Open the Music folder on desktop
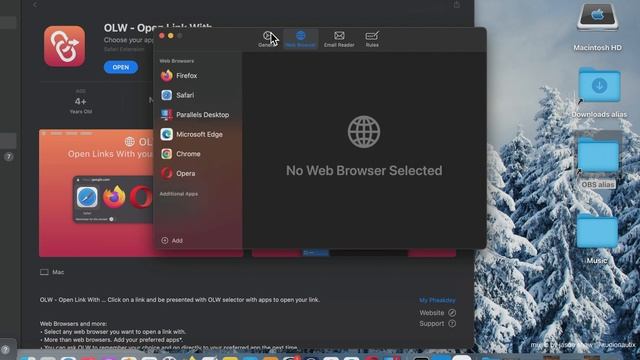This screenshot has width=640, height=360. (597, 231)
